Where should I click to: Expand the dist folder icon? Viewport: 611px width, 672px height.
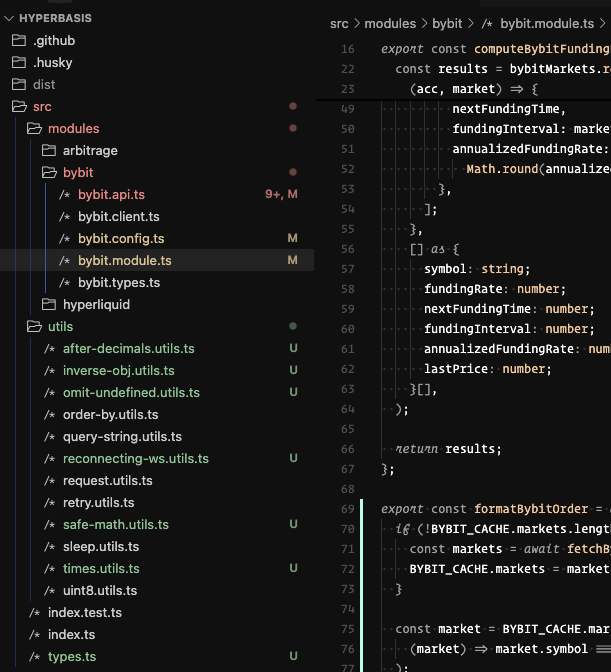tap(19, 84)
